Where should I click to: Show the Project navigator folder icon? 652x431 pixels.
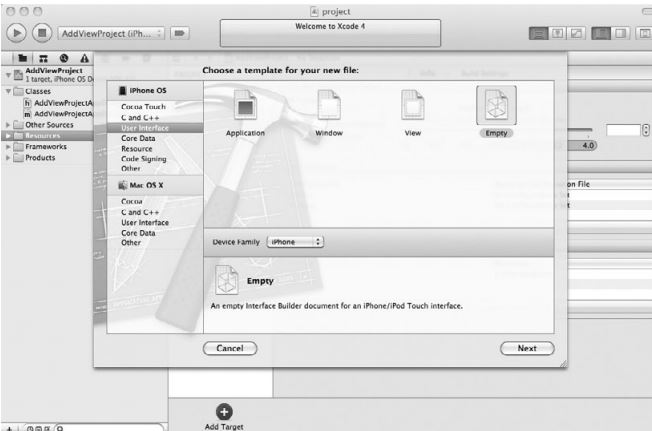pyautogui.click(x=23, y=59)
